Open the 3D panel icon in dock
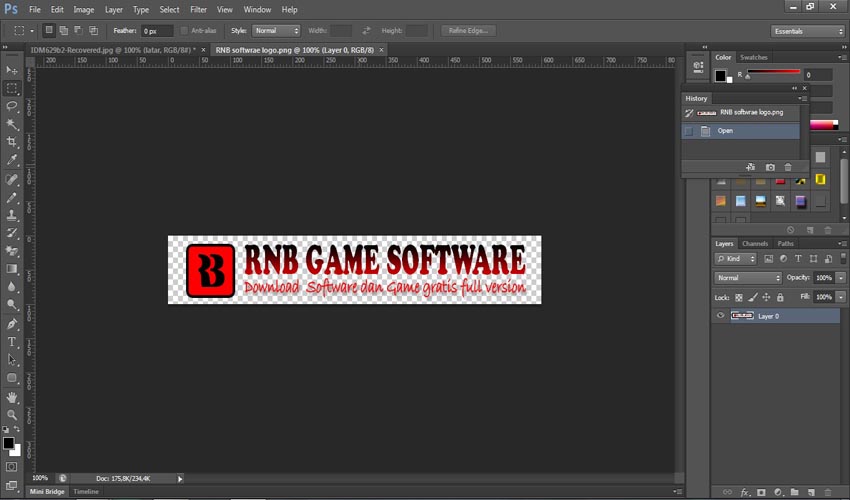850x500 pixels. [x=698, y=67]
